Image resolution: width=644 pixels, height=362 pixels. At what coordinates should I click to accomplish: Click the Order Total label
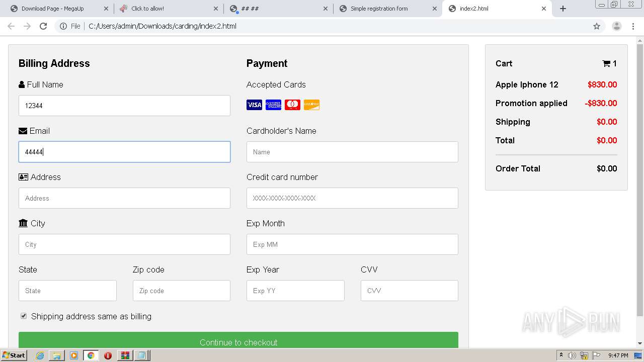click(x=518, y=168)
